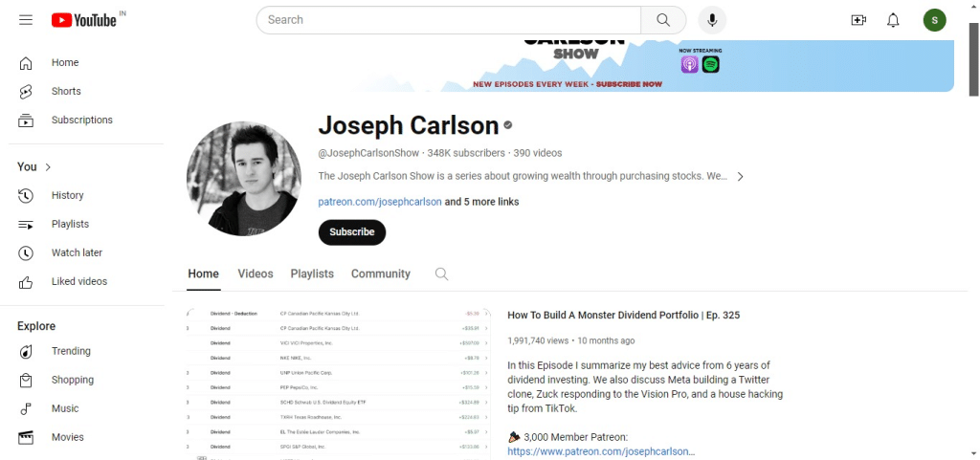Select the channel Home tab
This screenshot has width=980, height=460.
tap(203, 274)
